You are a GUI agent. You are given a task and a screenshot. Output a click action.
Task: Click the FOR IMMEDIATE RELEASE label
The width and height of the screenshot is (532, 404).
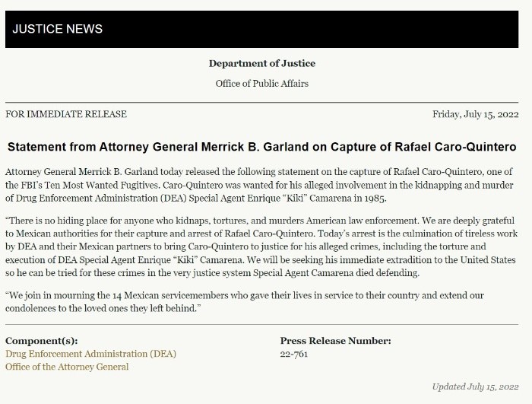pos(66,114)
